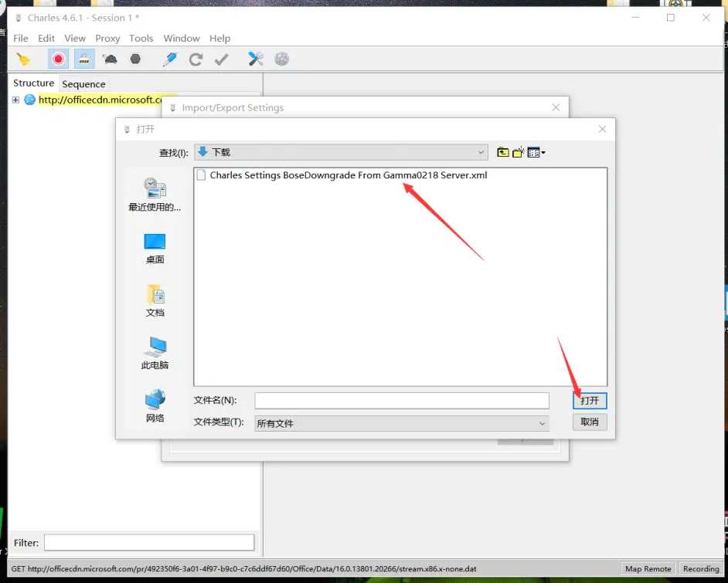
Task: Click the Validate checkmark icon
Action: click(x=222, y=59)
